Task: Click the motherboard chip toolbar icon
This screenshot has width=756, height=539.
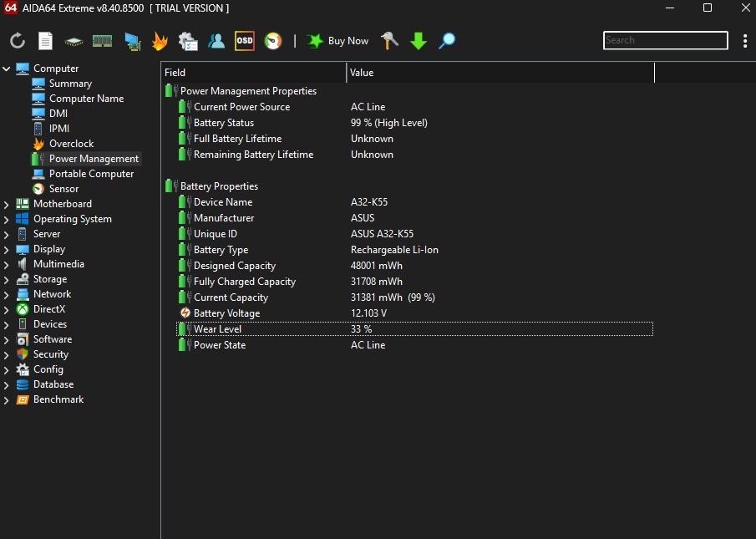Action: pyautogui.click(x=74, y=42)
